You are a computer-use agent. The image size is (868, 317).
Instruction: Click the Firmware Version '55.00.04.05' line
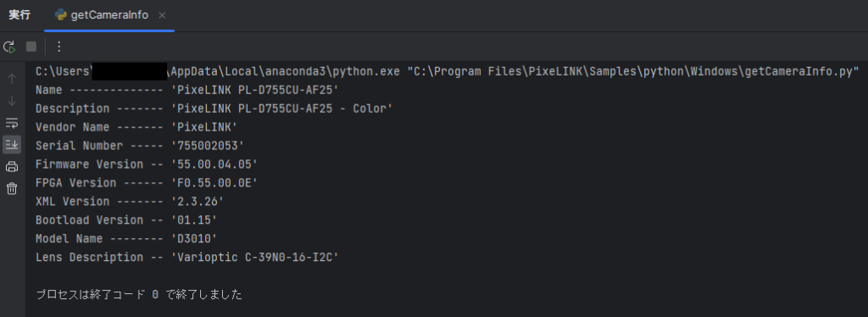click(147, 164)
